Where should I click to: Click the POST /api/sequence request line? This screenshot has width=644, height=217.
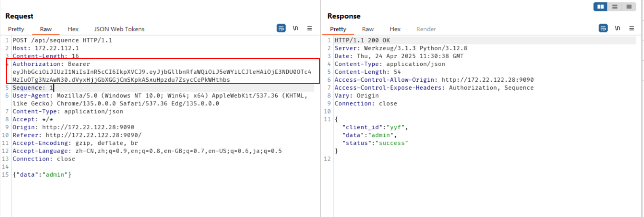tap(62, 40)
